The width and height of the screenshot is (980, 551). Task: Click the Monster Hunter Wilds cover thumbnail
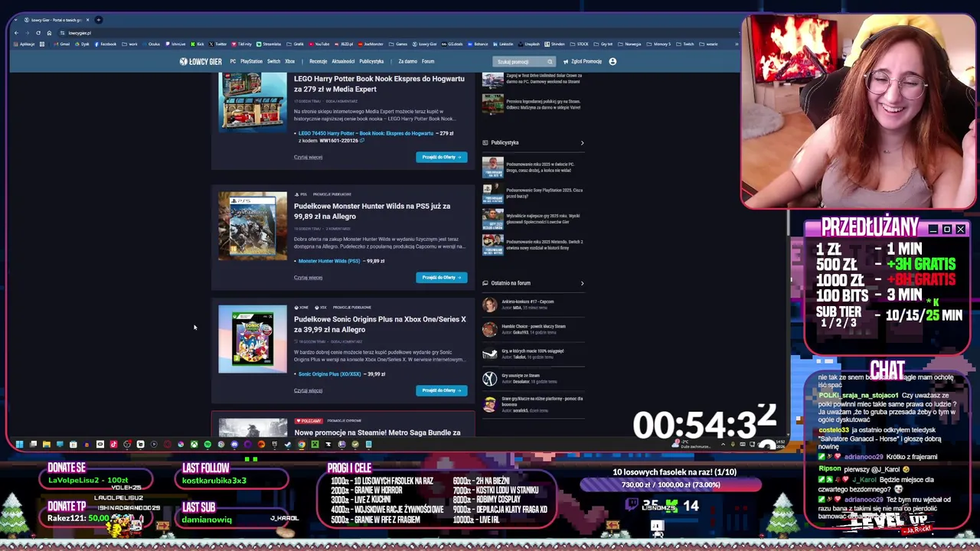tap(253, 227)
